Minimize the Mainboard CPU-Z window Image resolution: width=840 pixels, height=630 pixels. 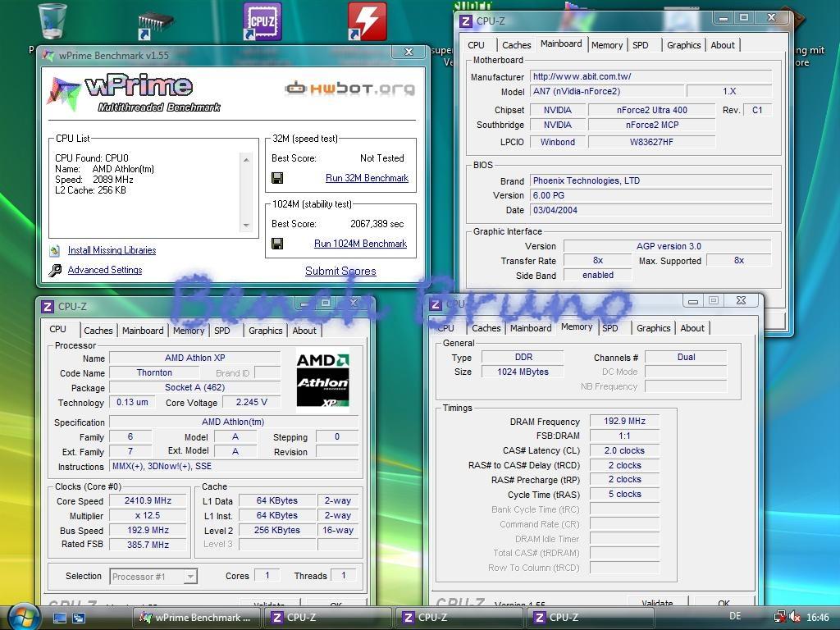(724, 18)
